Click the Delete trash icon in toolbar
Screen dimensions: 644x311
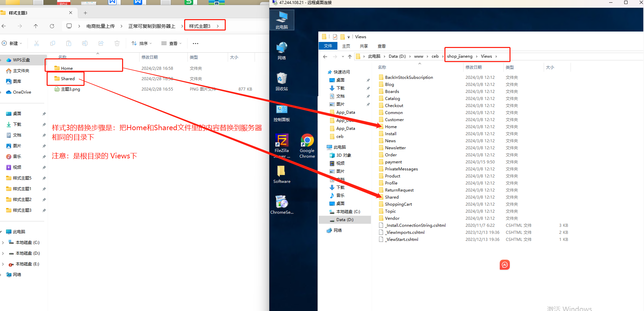pyautogui.click(x=117, y=43)
